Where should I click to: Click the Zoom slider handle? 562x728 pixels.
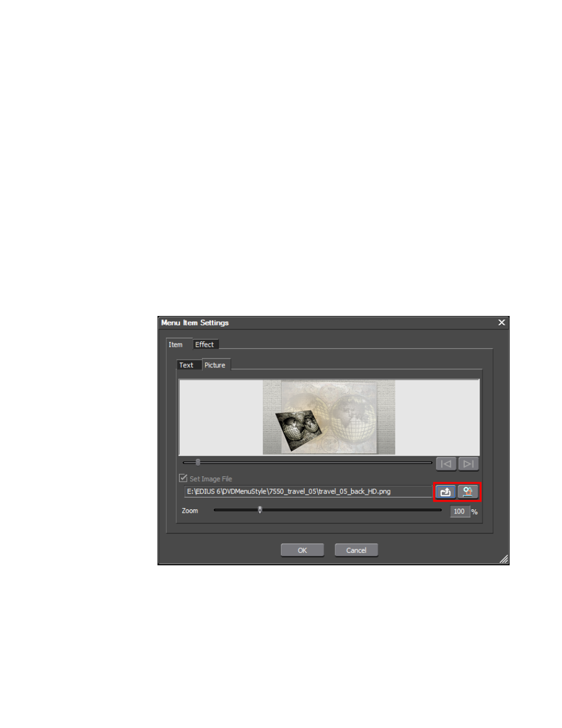(260, 510)
